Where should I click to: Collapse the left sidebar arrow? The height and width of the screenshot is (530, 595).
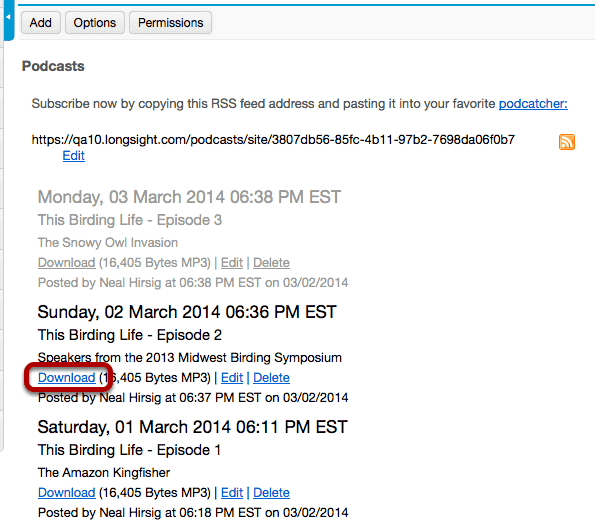point(8,17)
